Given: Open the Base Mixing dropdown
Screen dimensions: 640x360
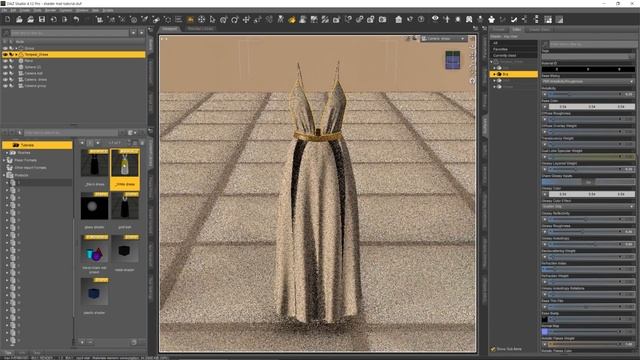Looking at the screenshot, I should (x=588, y=81).
